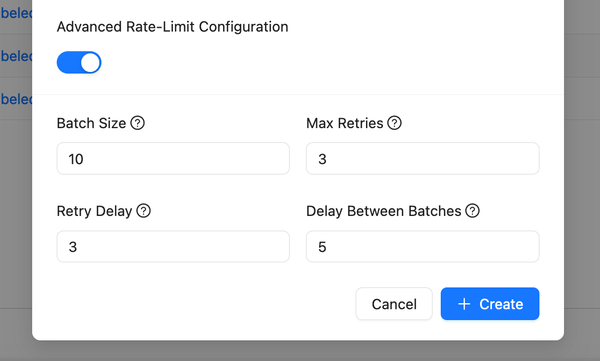The image size is (600, 361).
Task: Open the middle partially hidden blue link
Action: pos(16,56)
